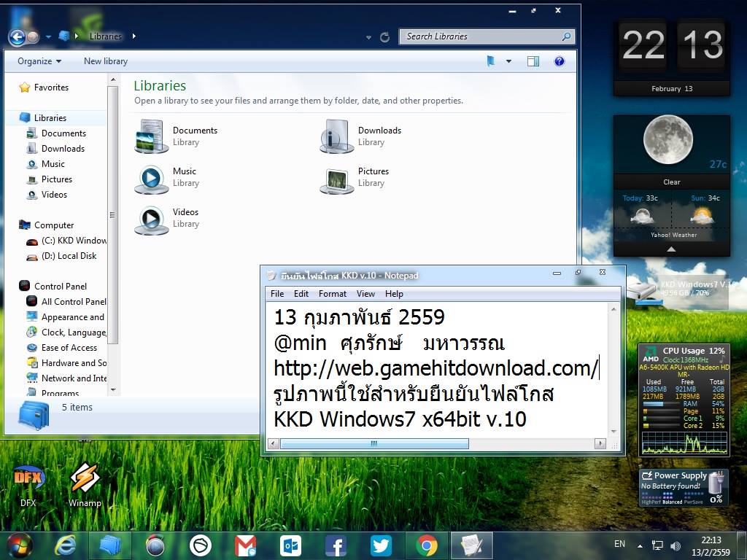This screenshot has width=747, height=560.
Task: Click the volume speaker tray icon
Action: [x=676, y=545]
